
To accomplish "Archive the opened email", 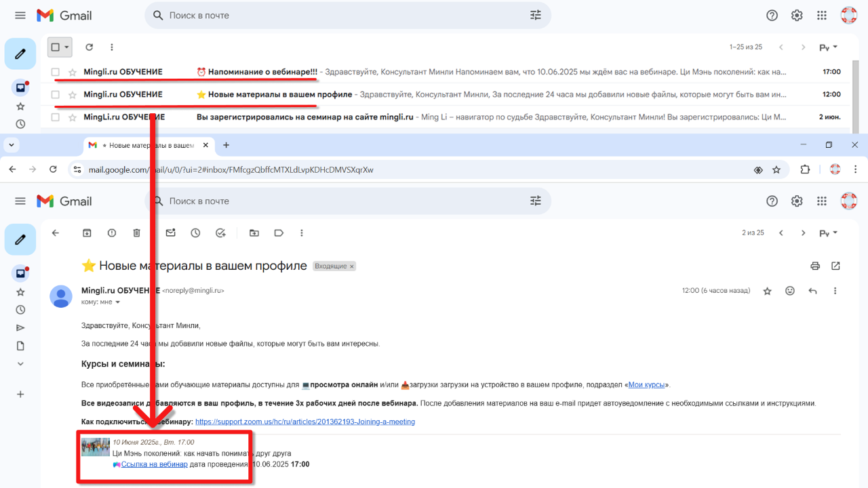I will pos(87,233).
